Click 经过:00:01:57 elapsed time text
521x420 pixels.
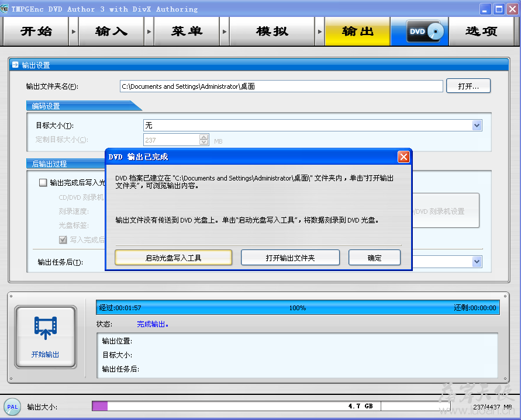point(120,308)
